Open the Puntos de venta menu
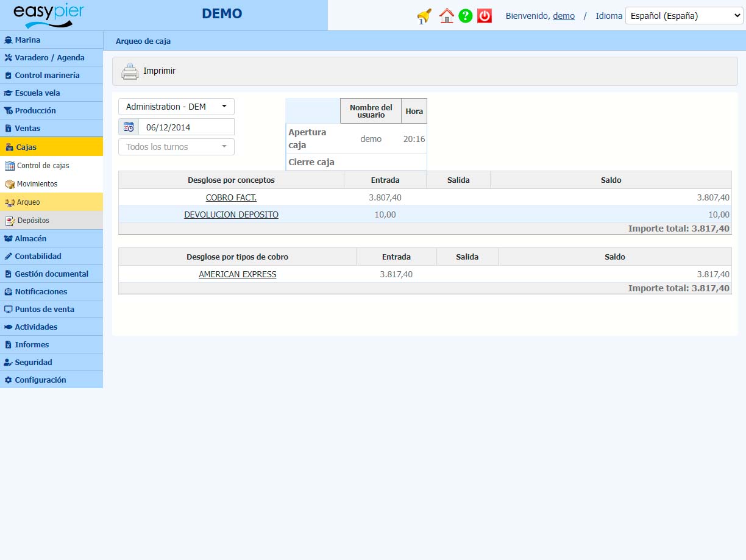746x560 pixels. (51, 310)
